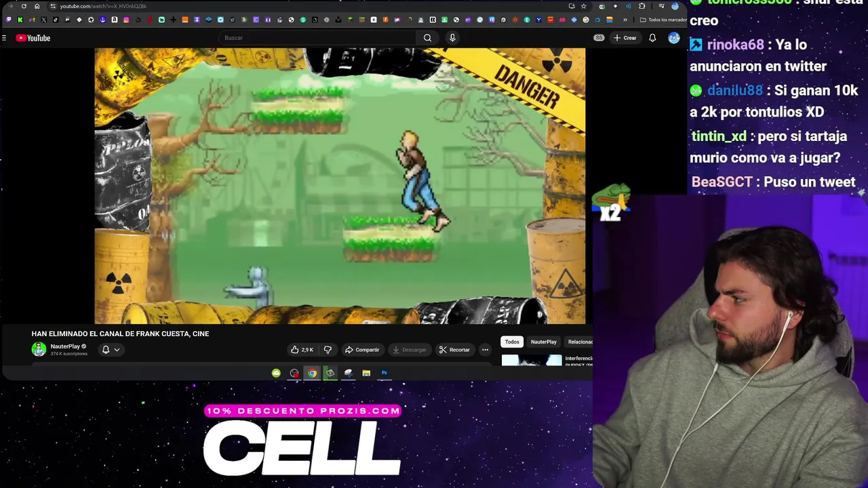Bookmark this page with star icon
This screenshot has width=868, height=488.
[583, 6]
